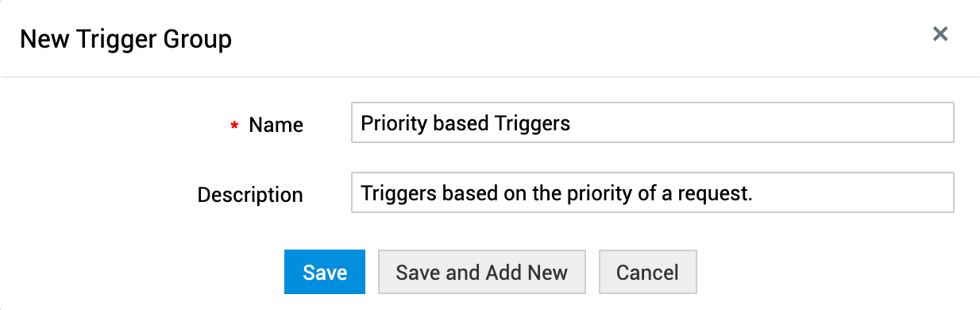Save this group and start another

point(481,273)
